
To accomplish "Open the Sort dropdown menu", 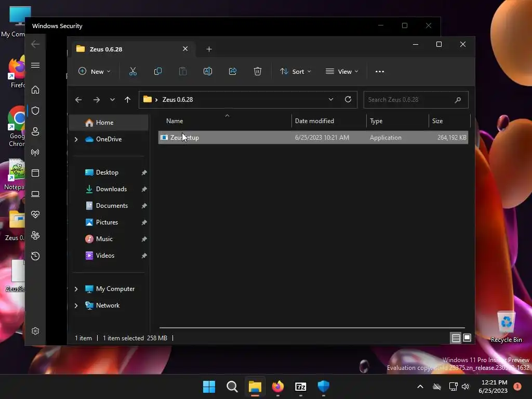I will (295, 72).
